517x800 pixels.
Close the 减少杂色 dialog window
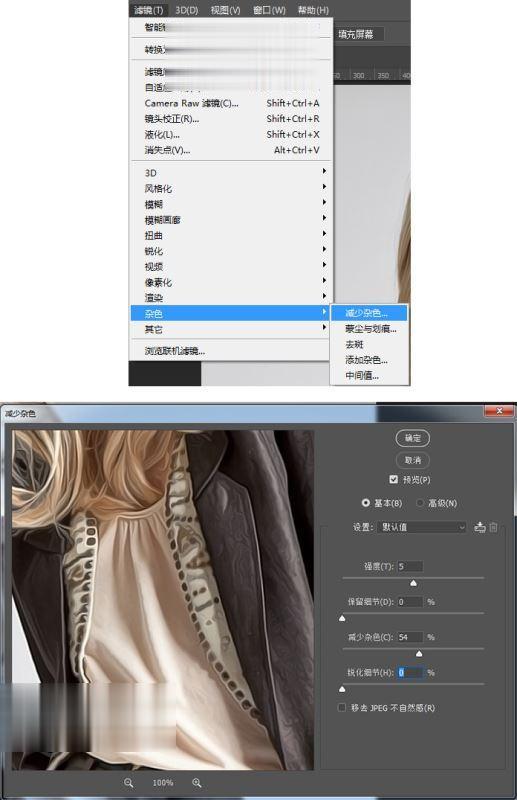(499, 411)
